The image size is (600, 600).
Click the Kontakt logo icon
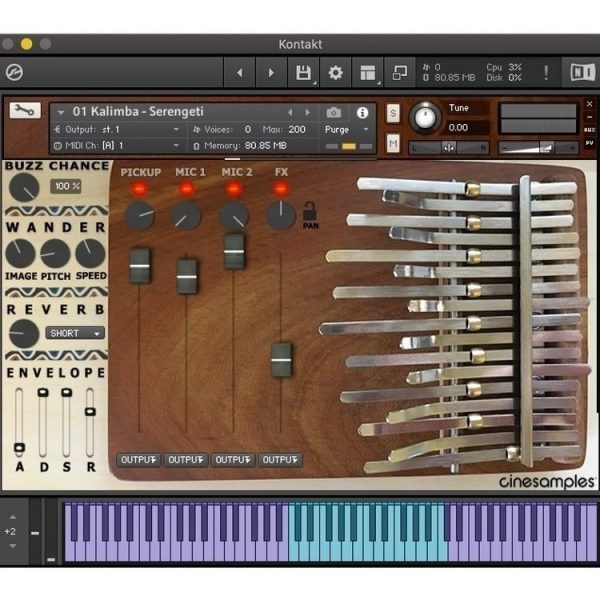[15, 72]
